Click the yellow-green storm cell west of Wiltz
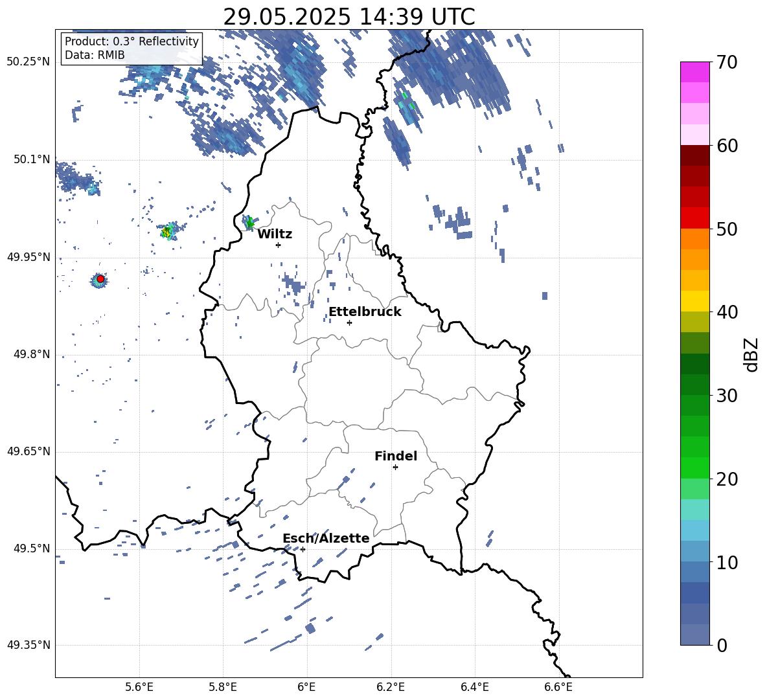767x700 pixels. (x=168, y=232)
